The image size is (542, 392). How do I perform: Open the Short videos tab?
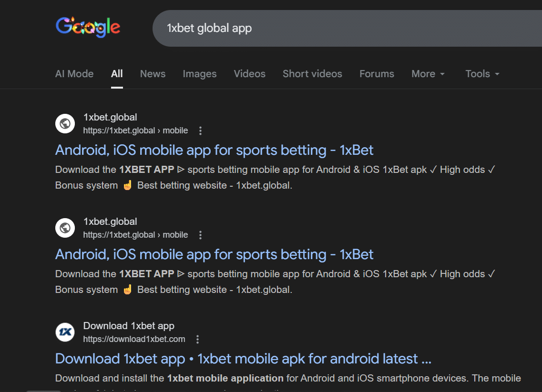click(x=312, y=74)
